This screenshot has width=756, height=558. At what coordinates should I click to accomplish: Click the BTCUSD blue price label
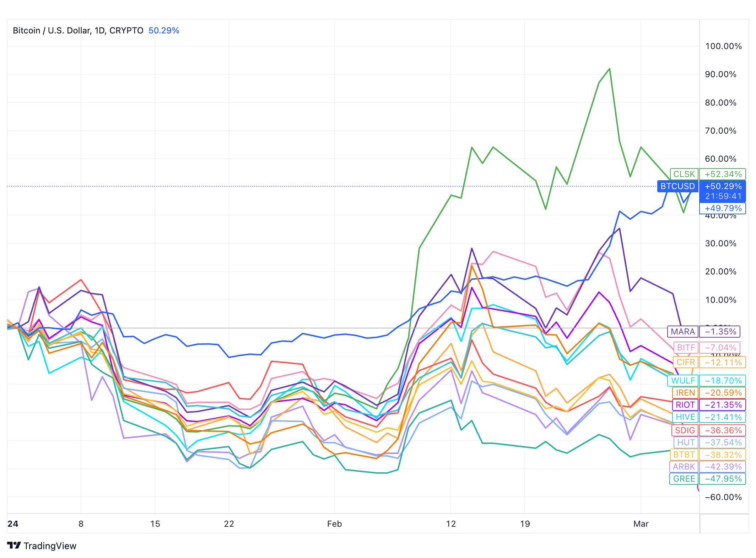[677, 186]
